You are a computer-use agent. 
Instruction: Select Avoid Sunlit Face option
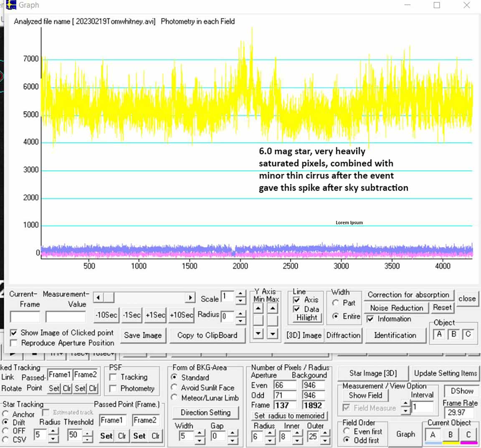tap(174, 387)
